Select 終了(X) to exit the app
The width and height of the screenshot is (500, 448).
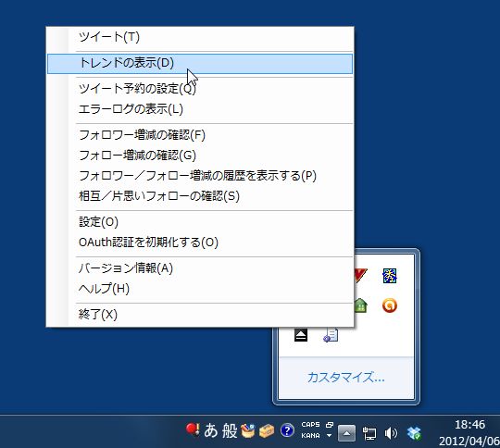click(x=200, y=315)
